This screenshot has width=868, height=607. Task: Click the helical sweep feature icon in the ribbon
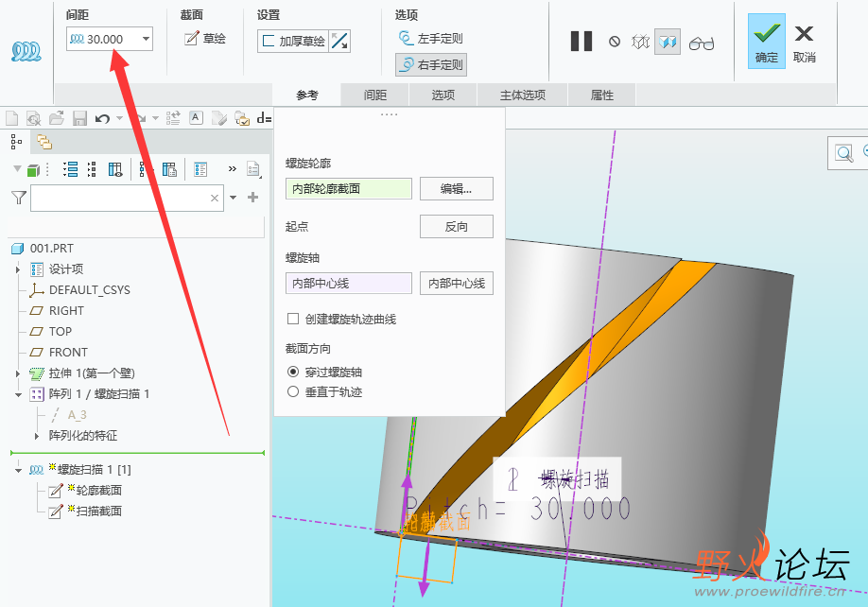(x=26, y=51)
